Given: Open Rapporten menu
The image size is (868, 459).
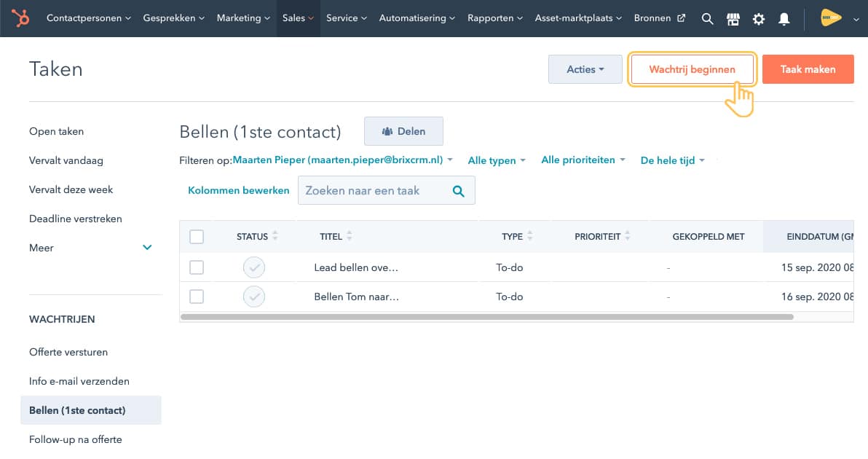Looking at the screenshot, I should tap(495, 18).
